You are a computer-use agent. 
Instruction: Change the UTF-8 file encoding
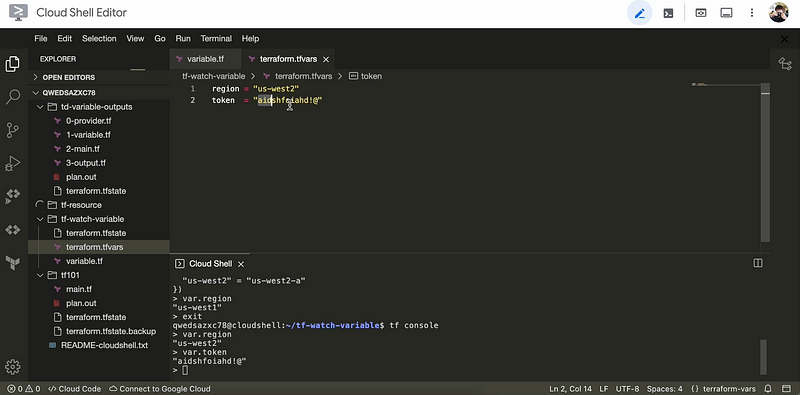[x=628, y=389]
